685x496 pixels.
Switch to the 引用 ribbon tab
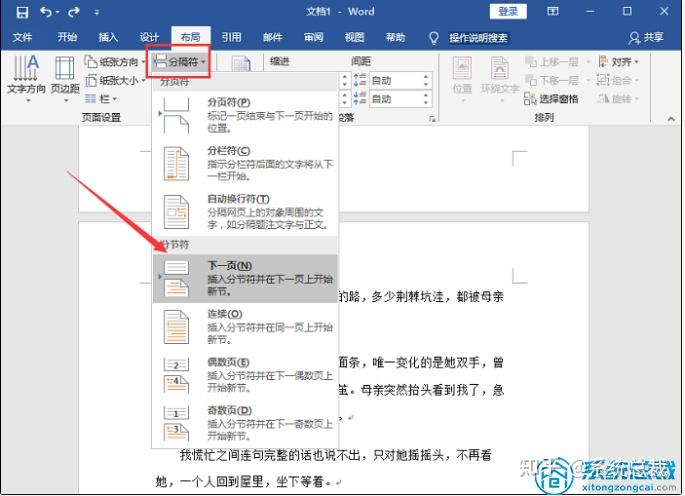(231, 38)
